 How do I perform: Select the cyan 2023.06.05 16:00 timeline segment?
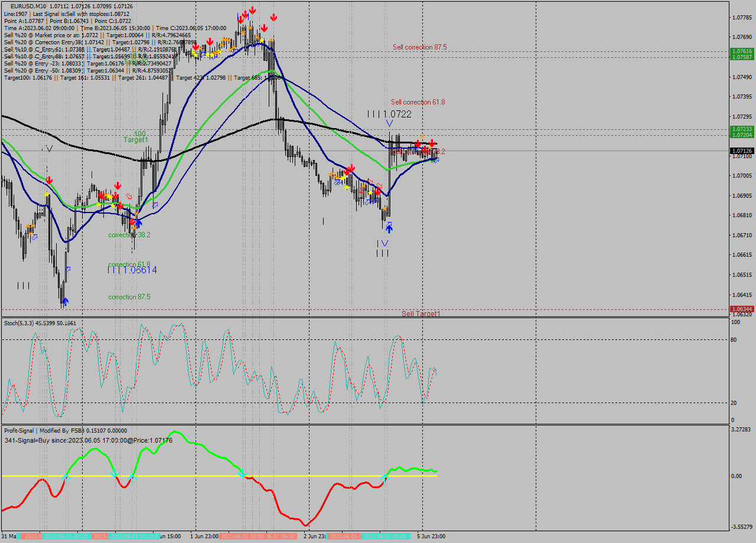tap(384, 537)
